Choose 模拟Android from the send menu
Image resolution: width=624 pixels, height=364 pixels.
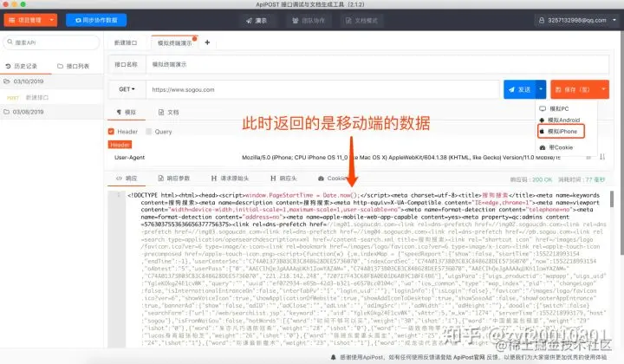coord(560,120)
